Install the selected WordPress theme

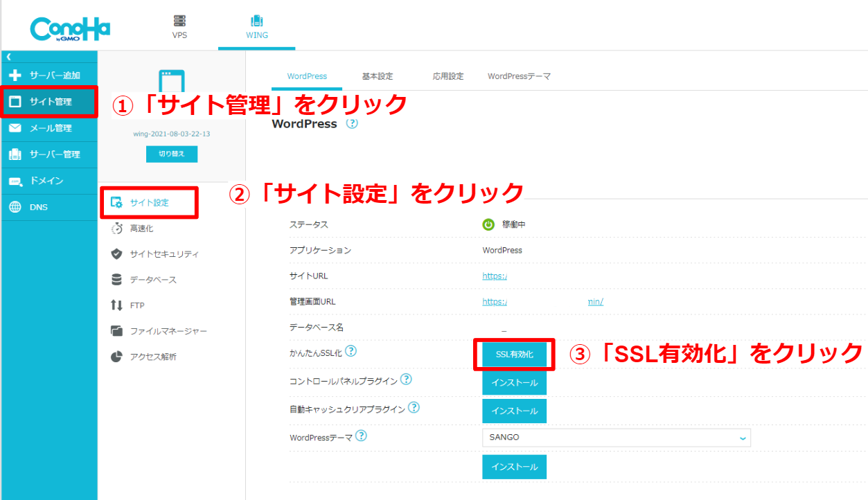pyautogui.click(x=514, y=467)
